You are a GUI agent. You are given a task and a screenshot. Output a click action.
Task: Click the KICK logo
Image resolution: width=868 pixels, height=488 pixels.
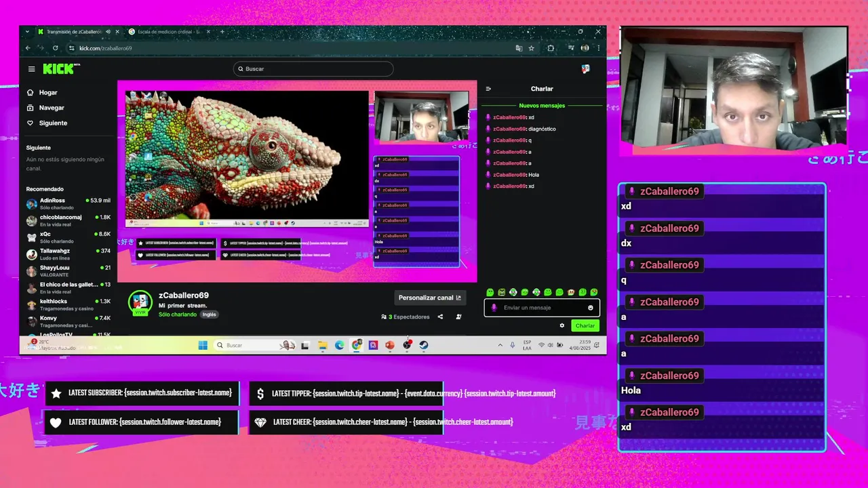coord(60,68)
